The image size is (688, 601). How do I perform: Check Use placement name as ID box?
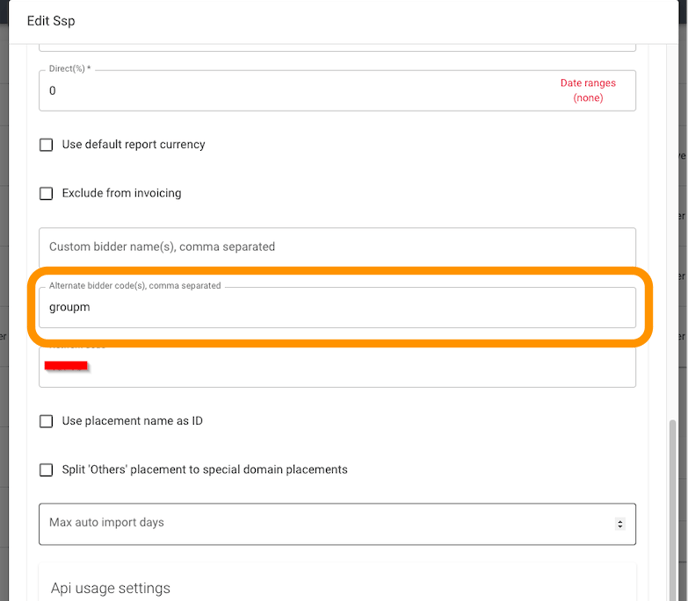click(46, 421)
